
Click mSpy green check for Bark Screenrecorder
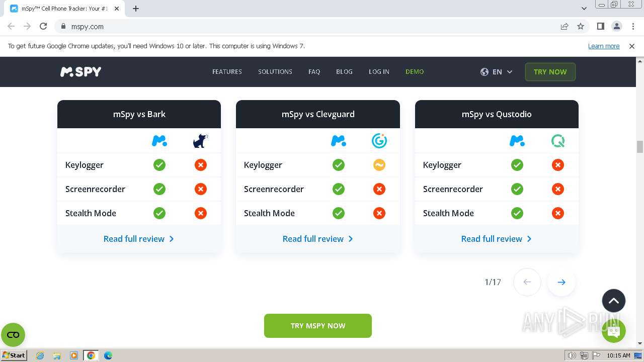pyautogui.click(x=159, y=189)
